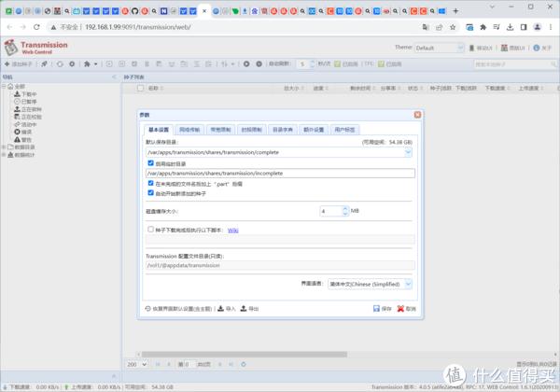560x392 pixels.
Task: Click the 原版UI original UI icon link
Action: click(x=512, y=48)
